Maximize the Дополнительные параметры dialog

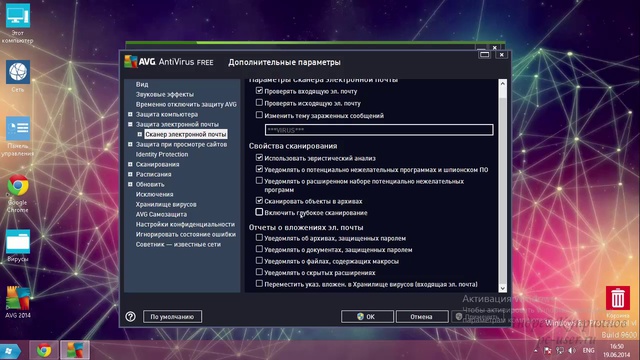click(484, 54)
